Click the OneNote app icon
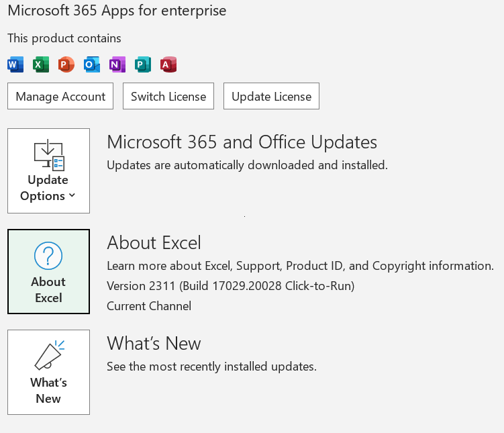504x433 pixels. tap(117, 64)
